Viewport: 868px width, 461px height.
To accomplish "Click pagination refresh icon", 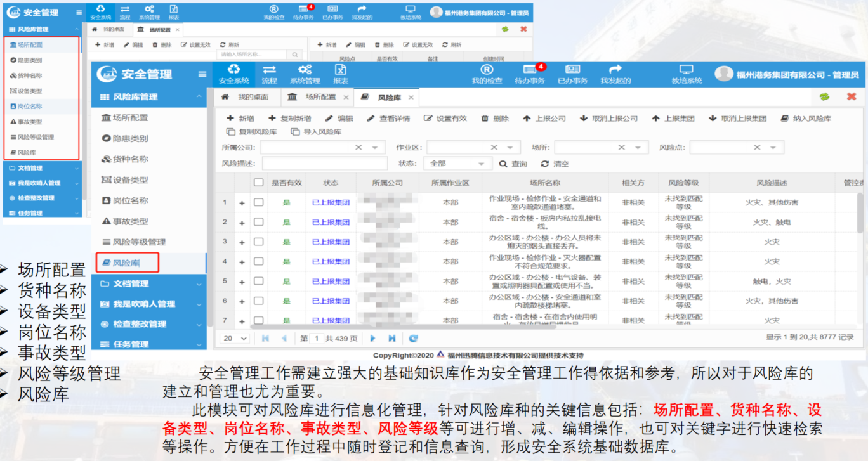I will click(414, 339).
